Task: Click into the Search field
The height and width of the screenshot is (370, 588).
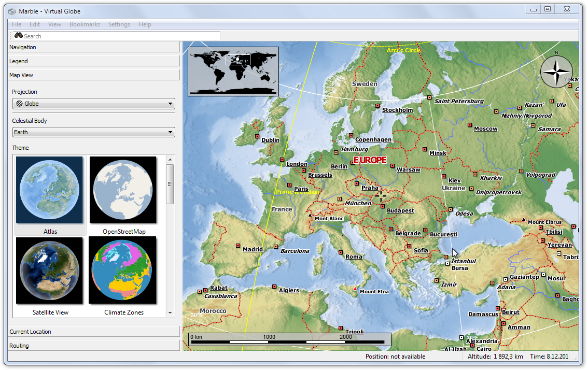Action: click(116, 36)
